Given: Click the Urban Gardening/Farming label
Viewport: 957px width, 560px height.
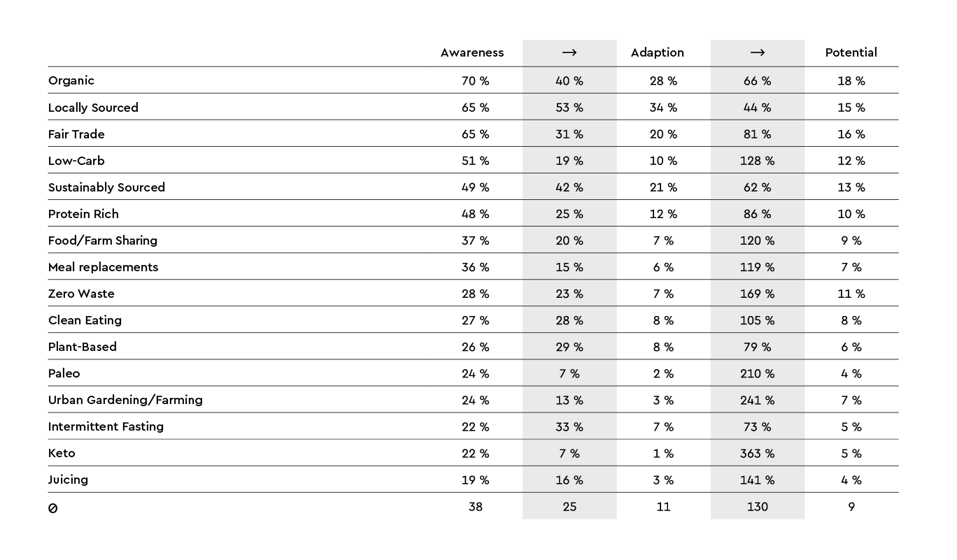Looking at the screenshot, I should [125, 400].
